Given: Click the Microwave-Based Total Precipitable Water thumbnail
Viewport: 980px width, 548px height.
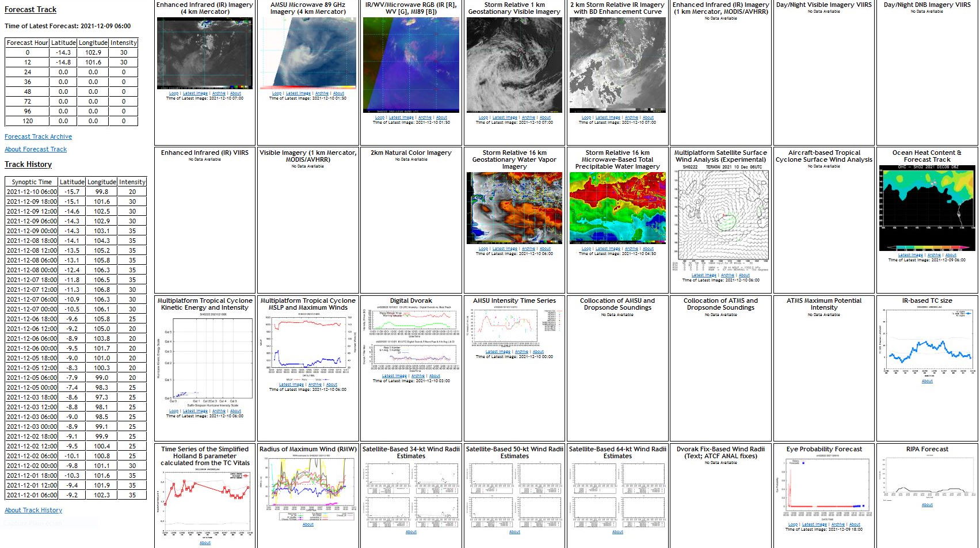Looking at the screenshot, I should coord(617,207).
